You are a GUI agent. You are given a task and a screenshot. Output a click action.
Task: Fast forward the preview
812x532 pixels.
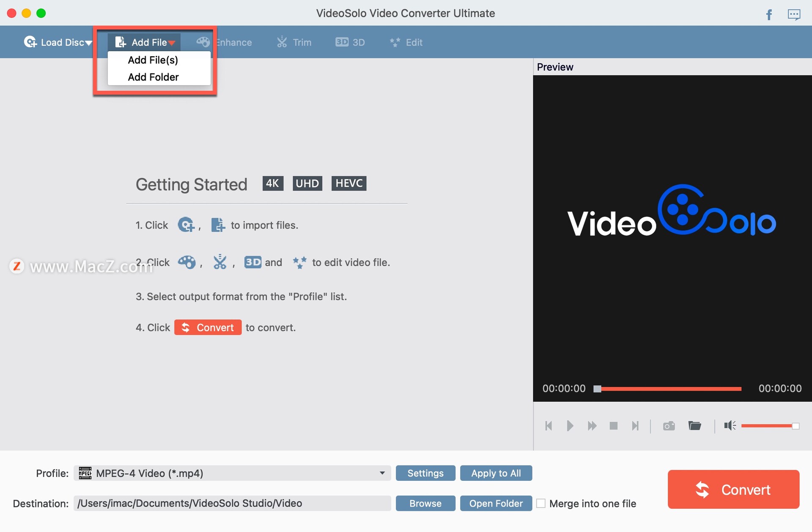(592, 426)
